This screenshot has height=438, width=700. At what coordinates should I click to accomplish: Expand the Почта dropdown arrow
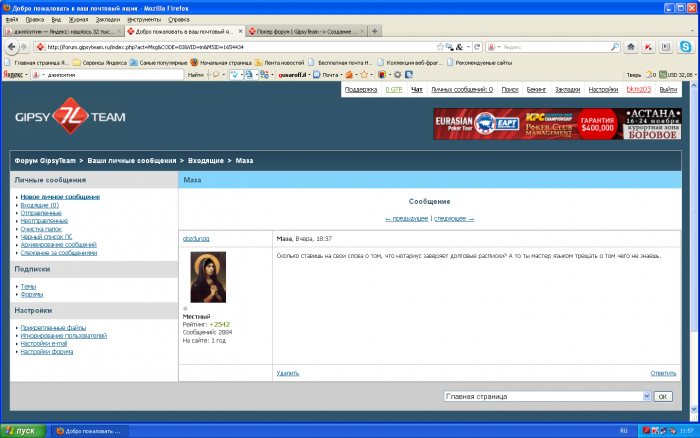point(342,75)
